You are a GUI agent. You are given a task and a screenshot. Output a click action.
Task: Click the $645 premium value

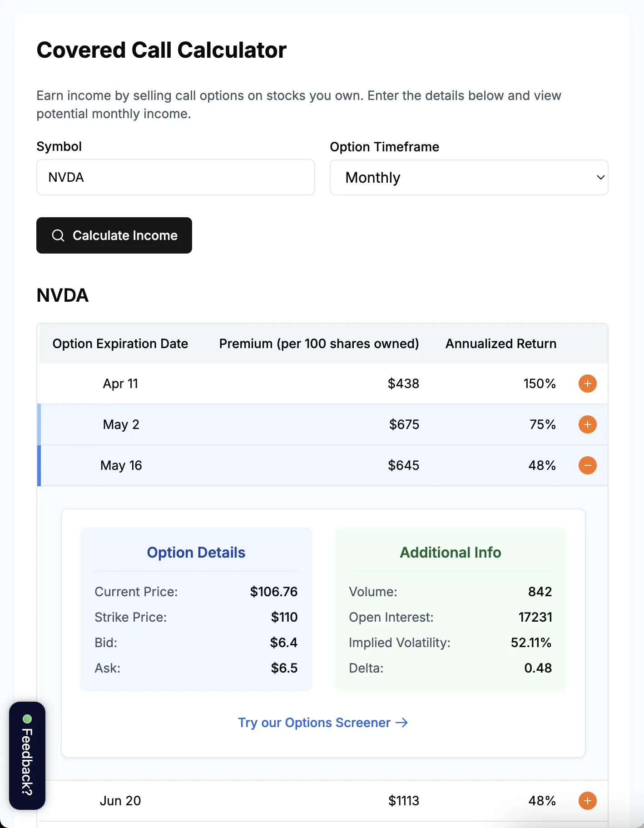click(403, 465)
